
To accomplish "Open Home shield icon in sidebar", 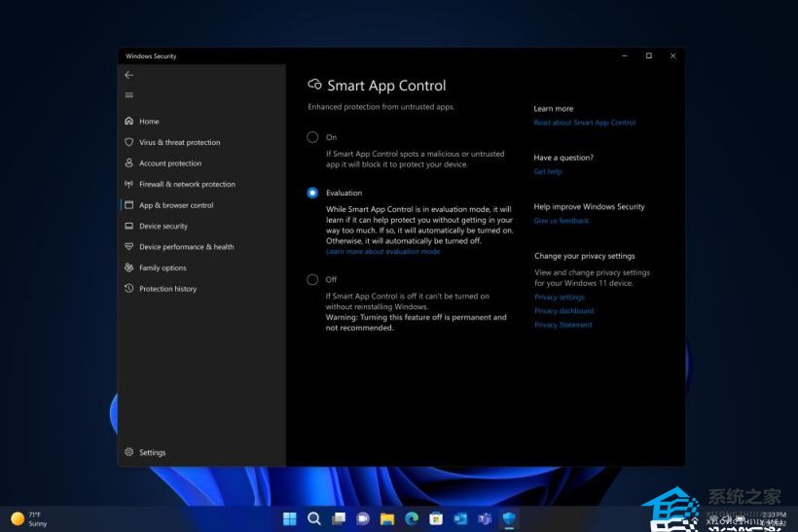I will [129, 122].
